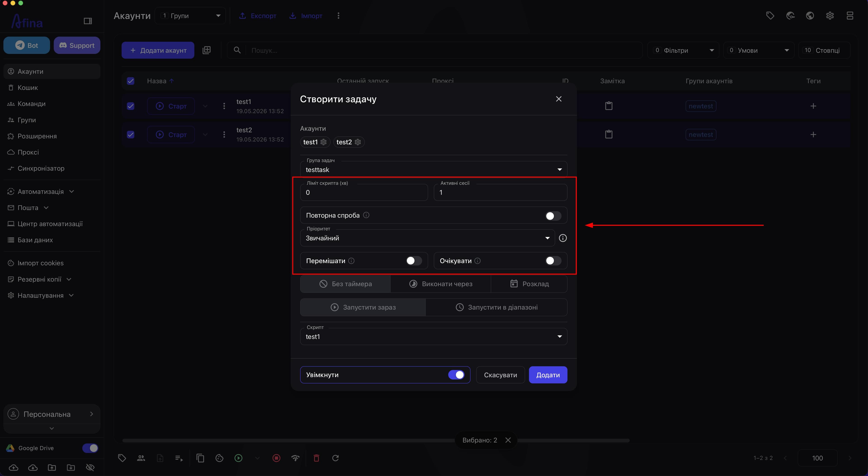Click Додати акаунт button
The image size is (868, 476).
tap(158, 50)
